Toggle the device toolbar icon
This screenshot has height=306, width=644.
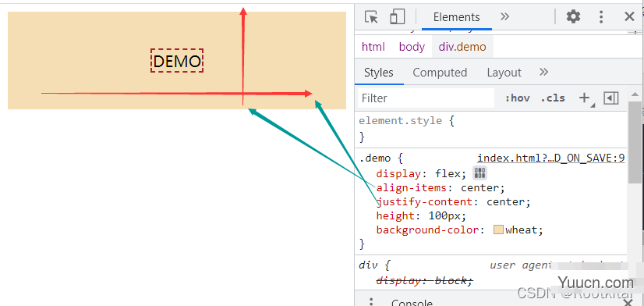coord(397,17)
